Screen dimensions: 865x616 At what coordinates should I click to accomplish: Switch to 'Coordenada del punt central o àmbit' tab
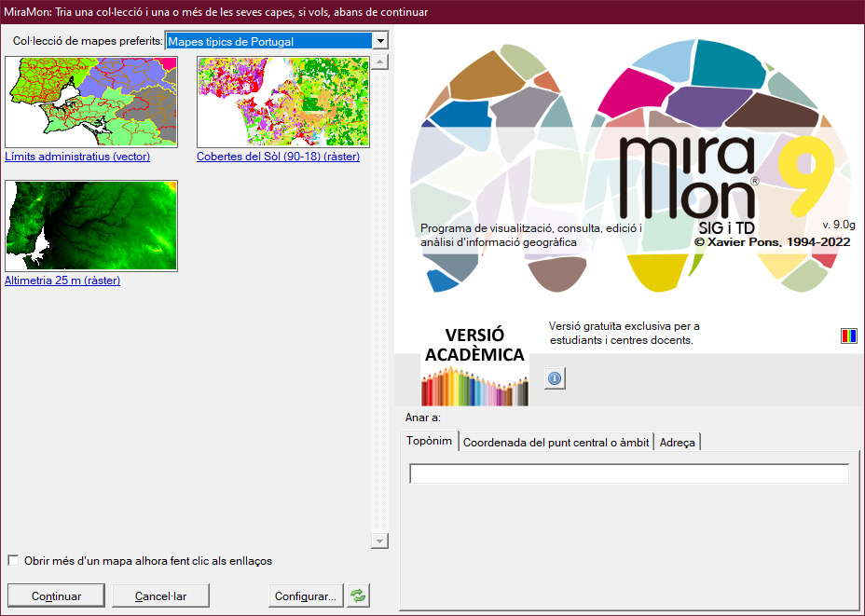556,443
